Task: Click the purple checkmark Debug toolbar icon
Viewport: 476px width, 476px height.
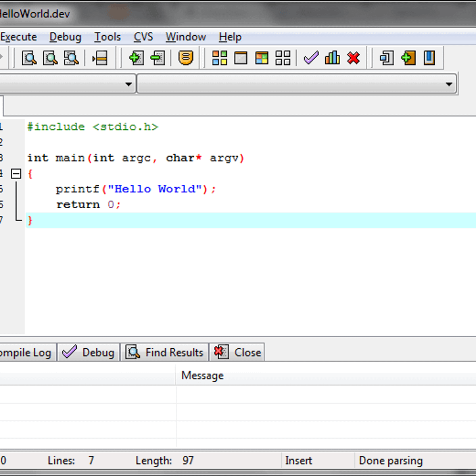Action: 311,58
